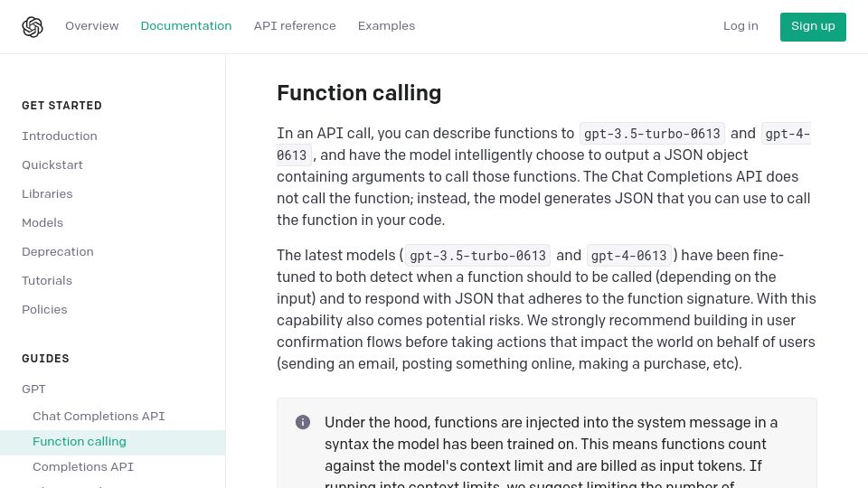Click the info icon in the note box
868x488 pixels.
pos(303,422)
